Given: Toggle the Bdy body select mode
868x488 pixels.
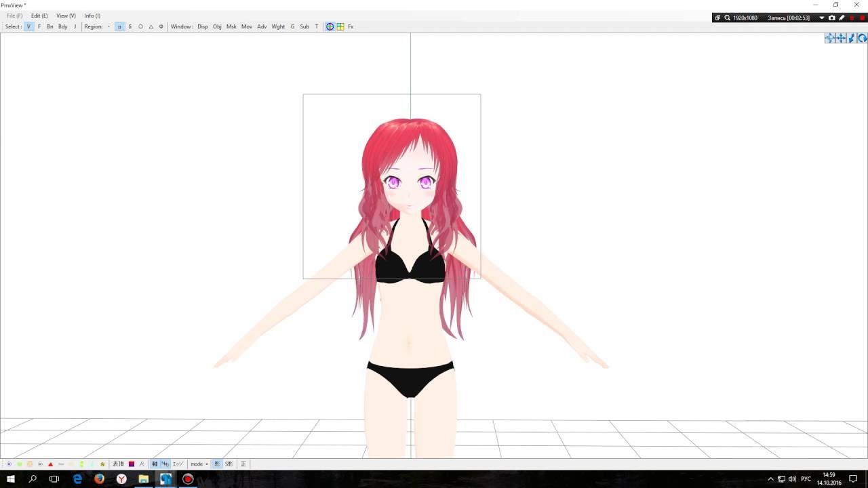Looking at the screenshot, I should coord(62,26).
